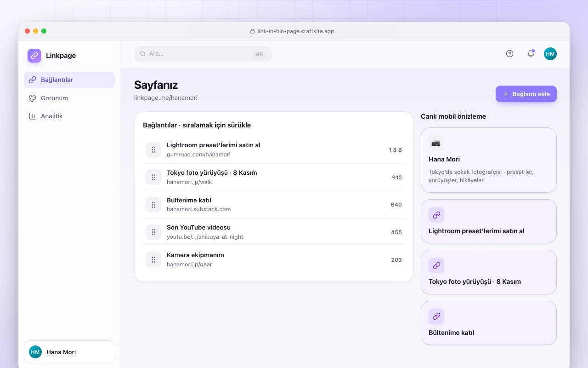Click the search magnifier icon
588x368 pixels.
tap(142, 54)
